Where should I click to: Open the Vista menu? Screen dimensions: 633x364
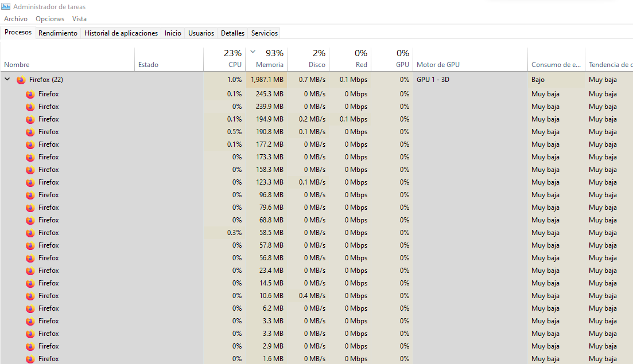point(79,19)
